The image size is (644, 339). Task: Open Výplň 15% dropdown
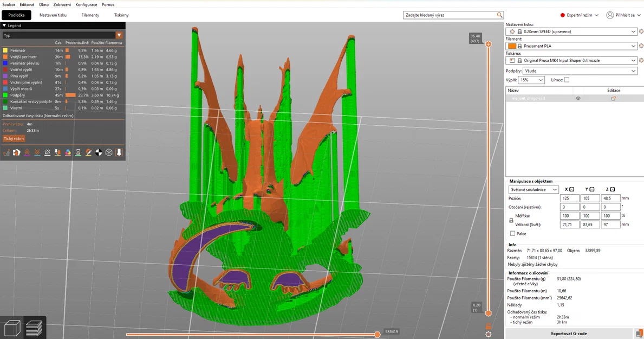pyautogui.click(x=531, y=80)
